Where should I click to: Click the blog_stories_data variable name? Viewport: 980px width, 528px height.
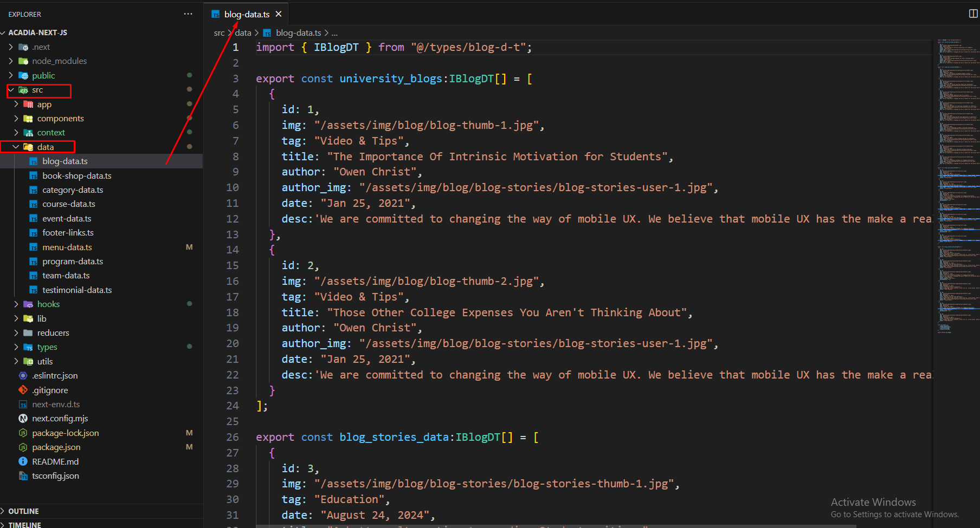pos(394,437)
